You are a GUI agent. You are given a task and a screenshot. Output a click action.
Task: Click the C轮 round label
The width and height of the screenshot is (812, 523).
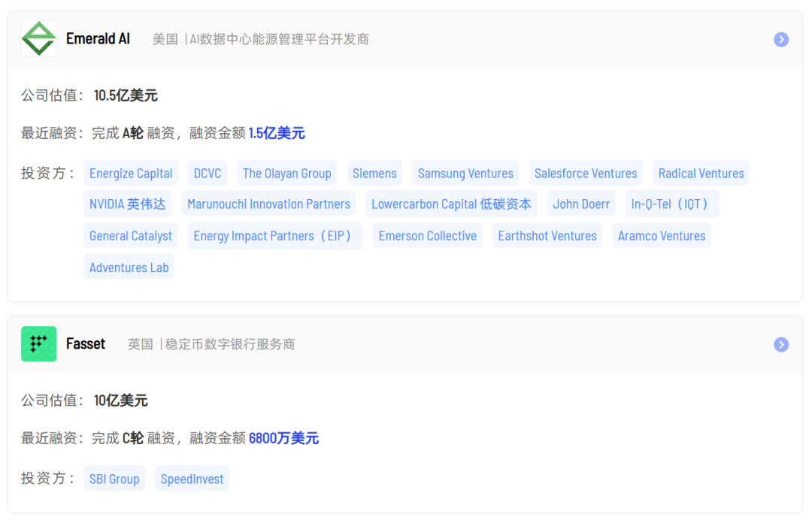coord(133,438)
